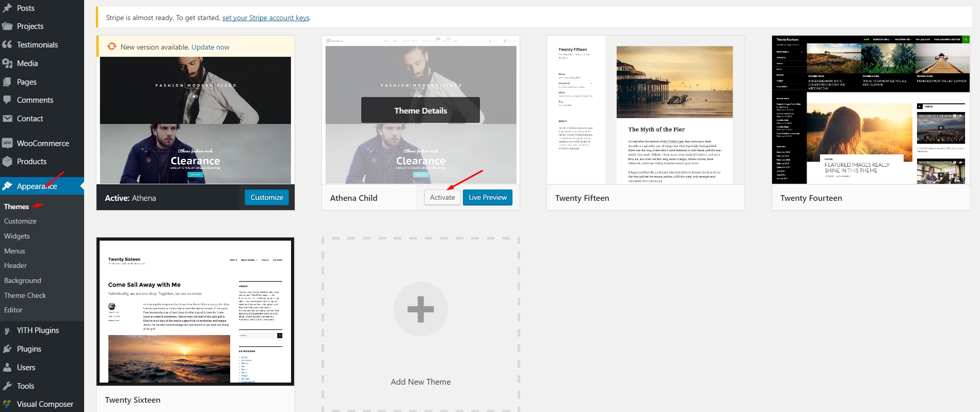Open the Twenty Fourteen theme screenshot
The width and height of the screenshot is (980, 412).
[871, 110]
